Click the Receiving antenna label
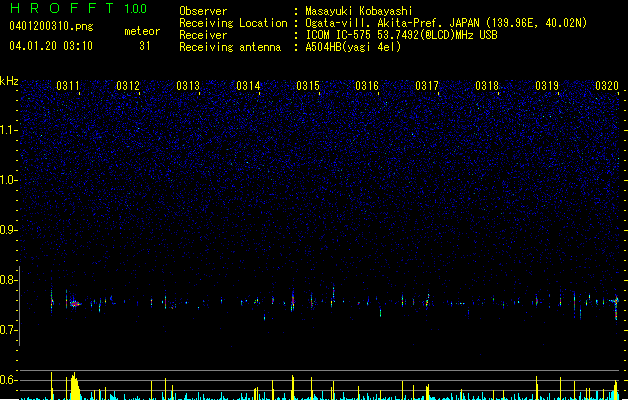This screenshot has height=400, width=629. pyautogui.click(x=230, y=47)
